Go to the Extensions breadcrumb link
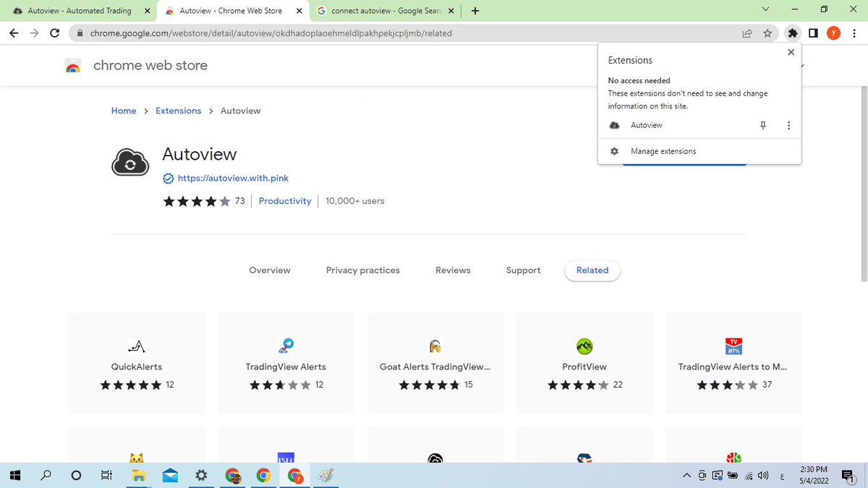Viewport: 868px width, 488px height. pyautogui.click(x=179, y=111)
